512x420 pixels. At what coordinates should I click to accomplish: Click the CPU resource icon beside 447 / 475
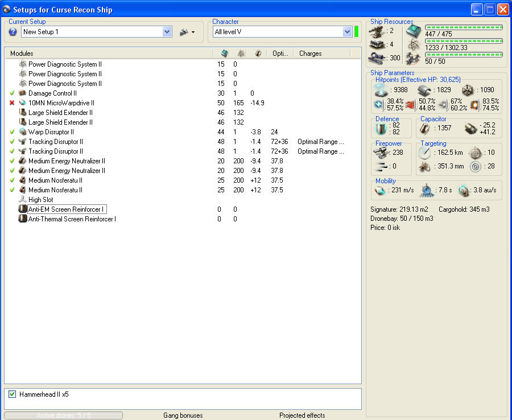coord(414,31)
